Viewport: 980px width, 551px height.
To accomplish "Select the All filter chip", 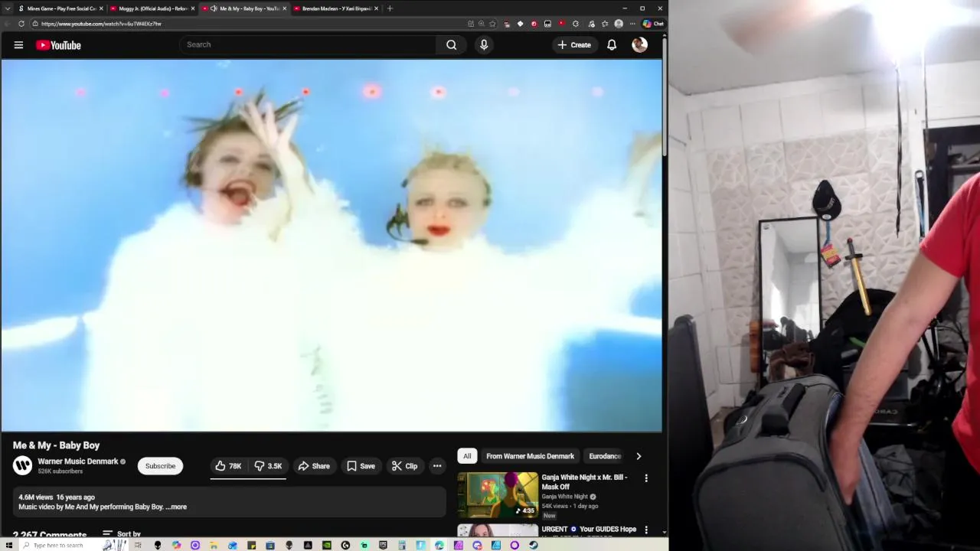I will (467, 456).
